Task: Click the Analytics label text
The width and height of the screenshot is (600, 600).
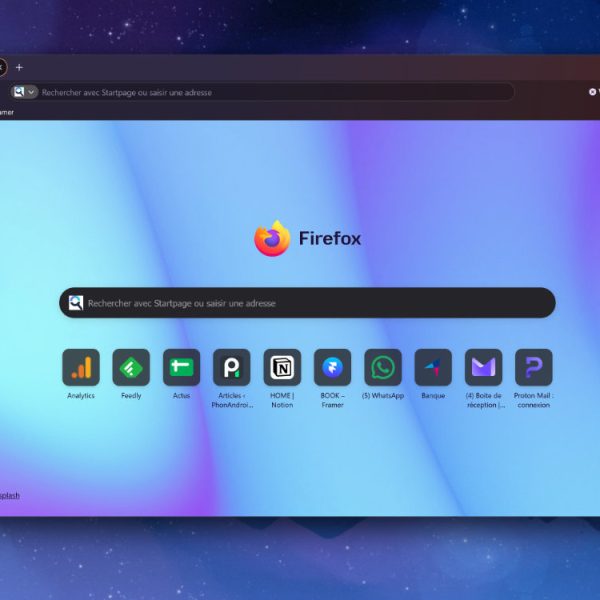Action: pos(81,396)
